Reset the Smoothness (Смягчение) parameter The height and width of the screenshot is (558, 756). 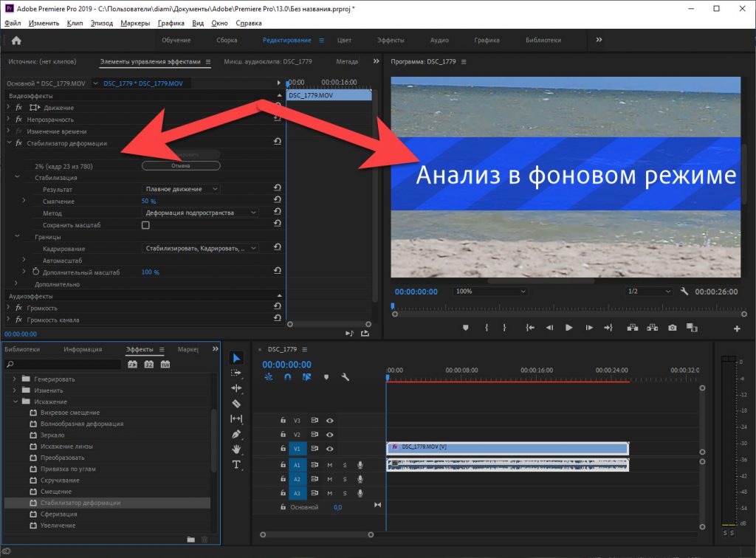tap(277, 201)
